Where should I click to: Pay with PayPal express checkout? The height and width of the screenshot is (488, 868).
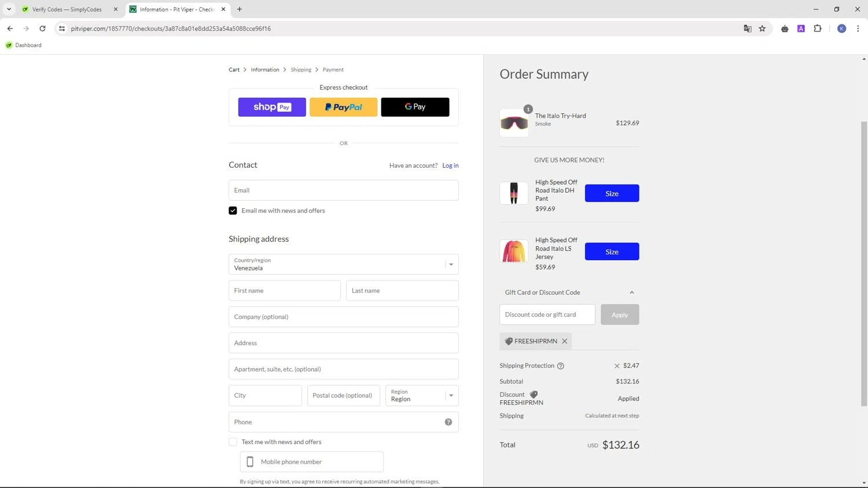[344, 107]
